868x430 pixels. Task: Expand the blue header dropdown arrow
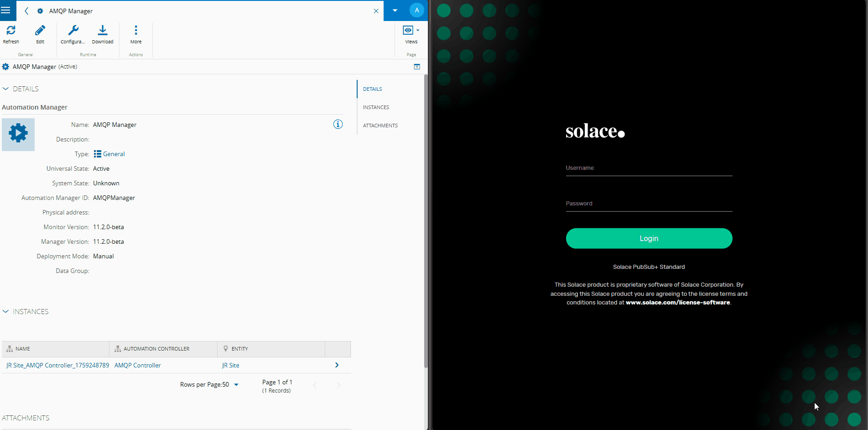click(x=395, y=10)
